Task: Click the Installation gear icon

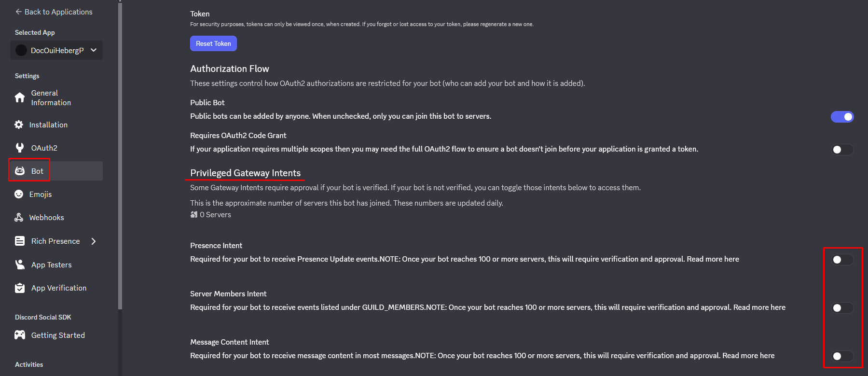Action: point(19,125)
